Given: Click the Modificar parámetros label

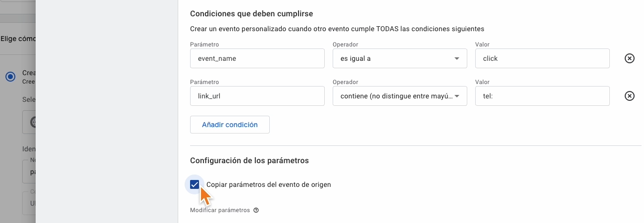Looking at the screenshot, I should pyautogui.click(x=220, y=210).
